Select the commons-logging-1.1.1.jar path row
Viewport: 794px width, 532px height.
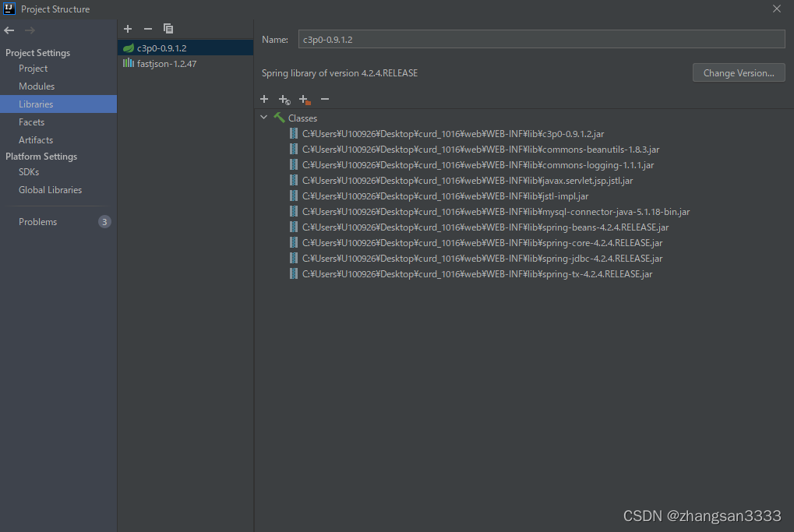coord(478,165)
